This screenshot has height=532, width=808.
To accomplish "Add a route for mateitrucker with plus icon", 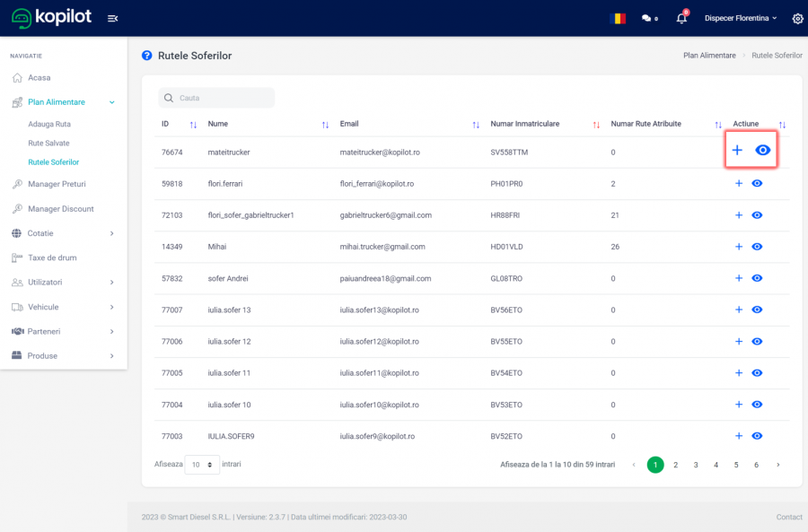I will pyautogui.click(x=737, y=151).
